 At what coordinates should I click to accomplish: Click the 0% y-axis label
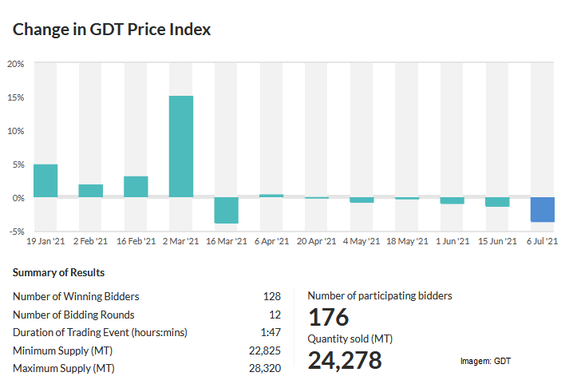tap(18, 198)
